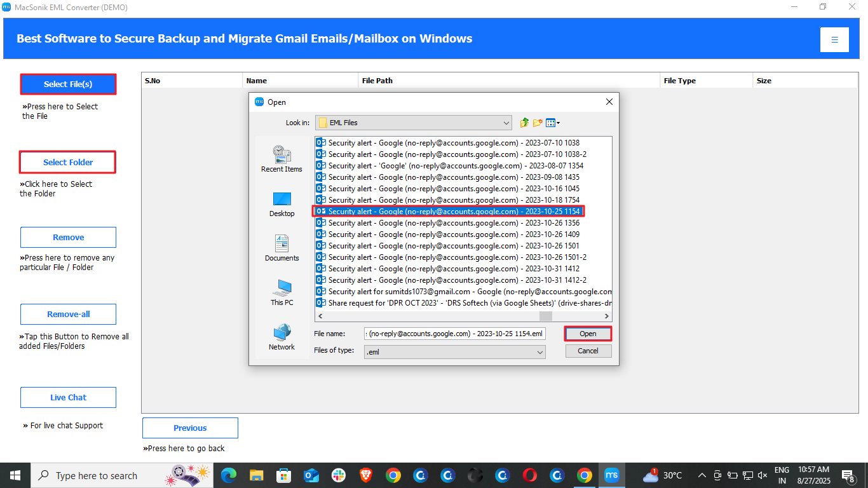
Task: Click the volume icon in system tray
Action: [763, 475]
